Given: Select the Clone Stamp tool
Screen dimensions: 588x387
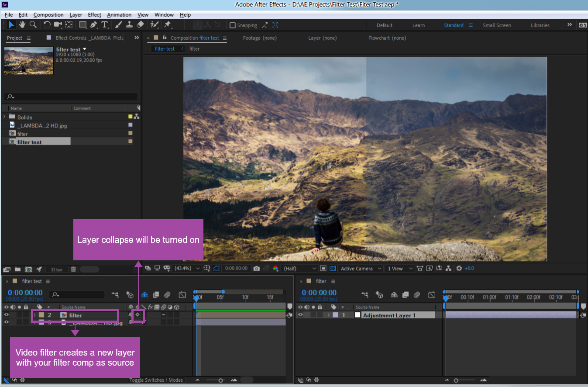Looking at the screenshot, I should pos(130,25).
